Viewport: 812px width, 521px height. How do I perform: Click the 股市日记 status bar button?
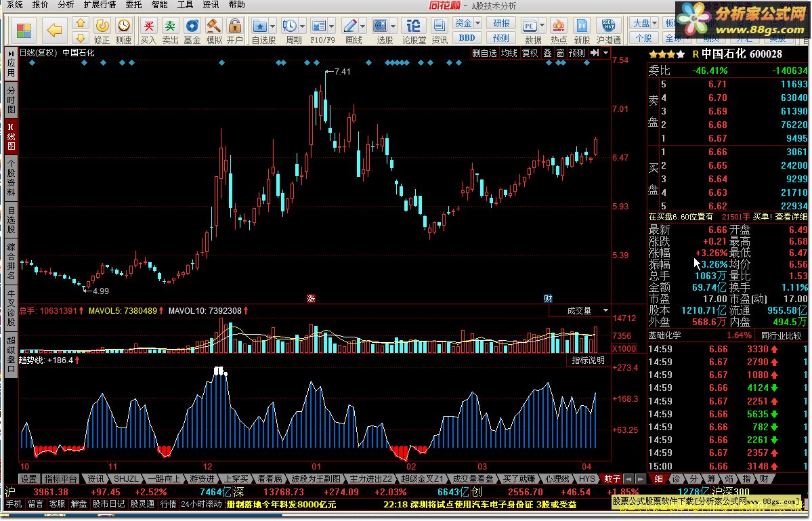[109, 504]
